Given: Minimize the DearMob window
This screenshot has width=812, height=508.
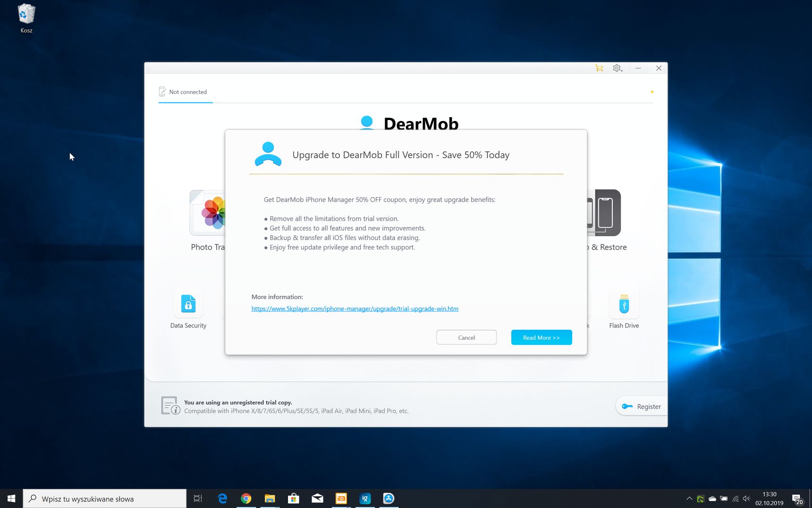Looking at the screenshot, I should [x=638, y=68].
